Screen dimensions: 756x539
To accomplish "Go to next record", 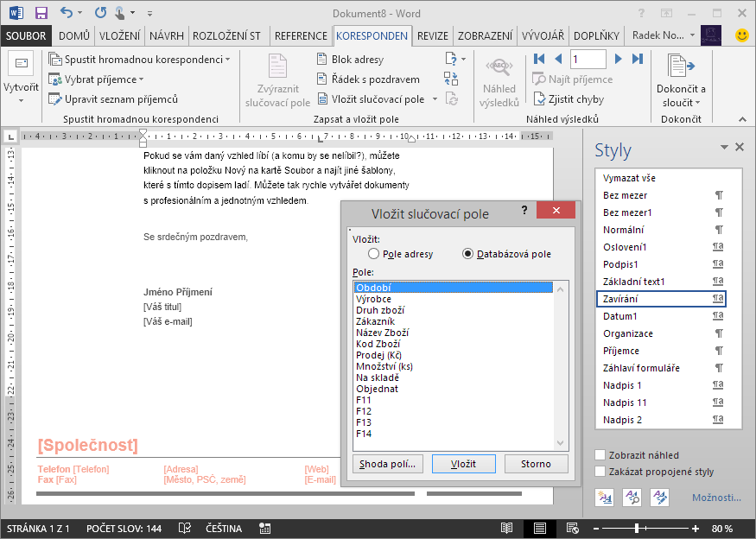I will click(618, 59).
